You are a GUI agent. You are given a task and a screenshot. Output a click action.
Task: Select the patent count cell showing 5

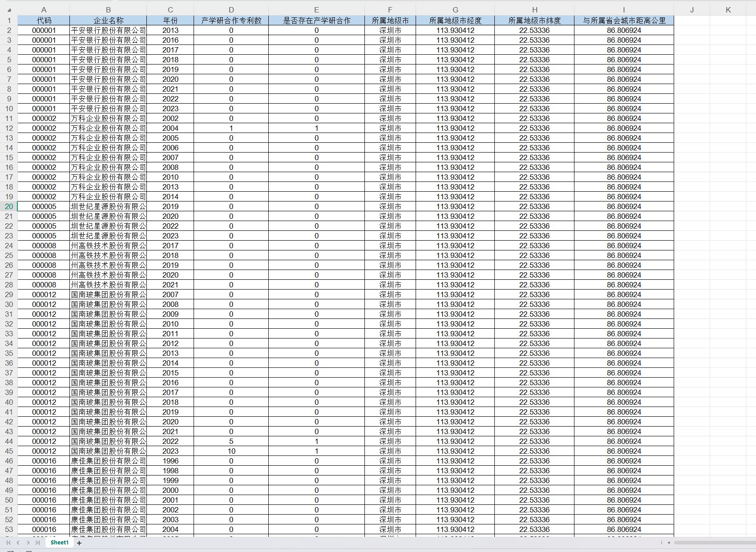pos(231,441)
